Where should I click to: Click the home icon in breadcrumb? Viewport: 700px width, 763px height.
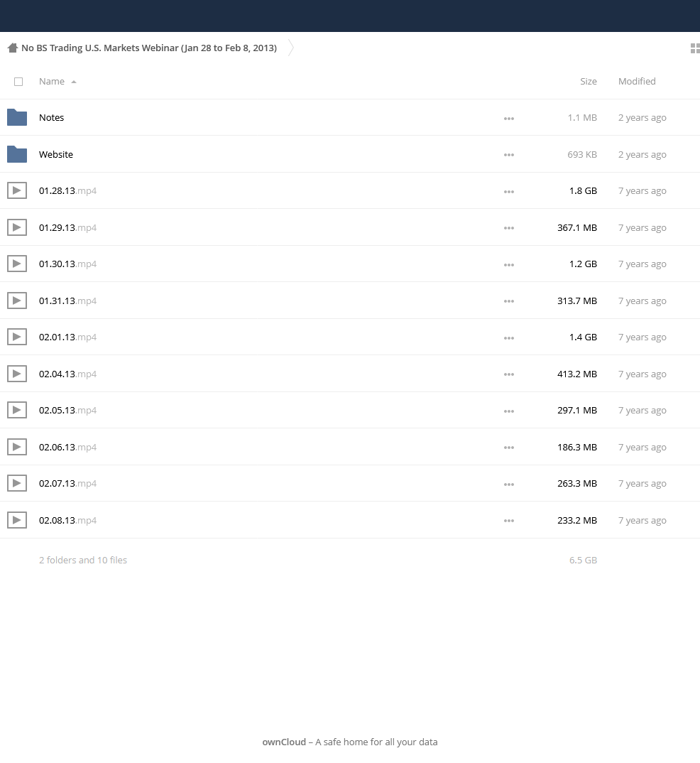coord(13,48)
